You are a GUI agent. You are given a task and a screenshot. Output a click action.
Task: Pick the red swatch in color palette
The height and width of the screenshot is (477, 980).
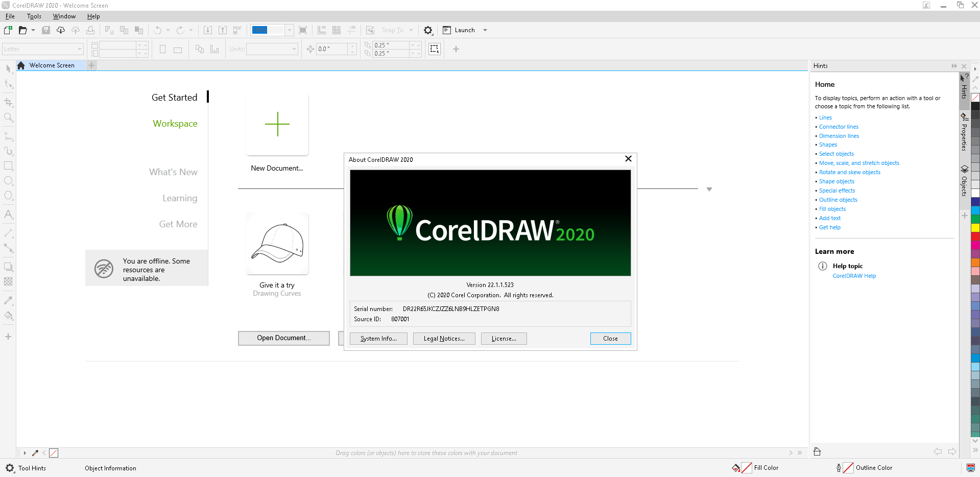[x=975, y=236]
